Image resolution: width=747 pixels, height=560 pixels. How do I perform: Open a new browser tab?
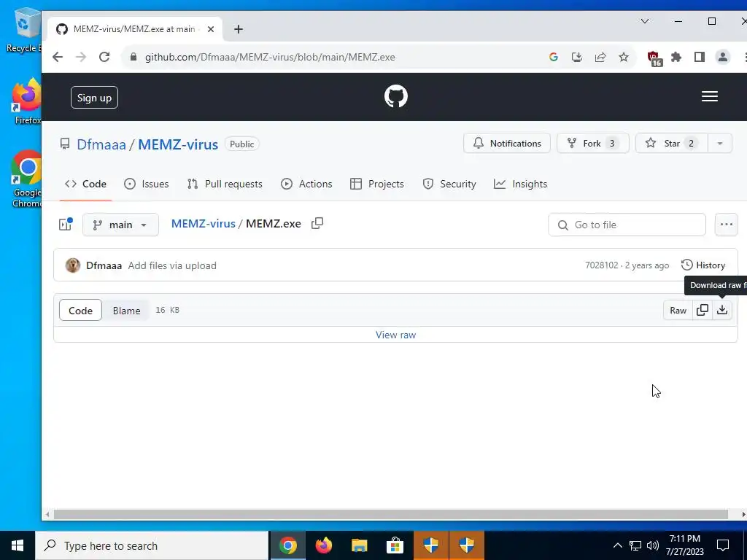239,29
